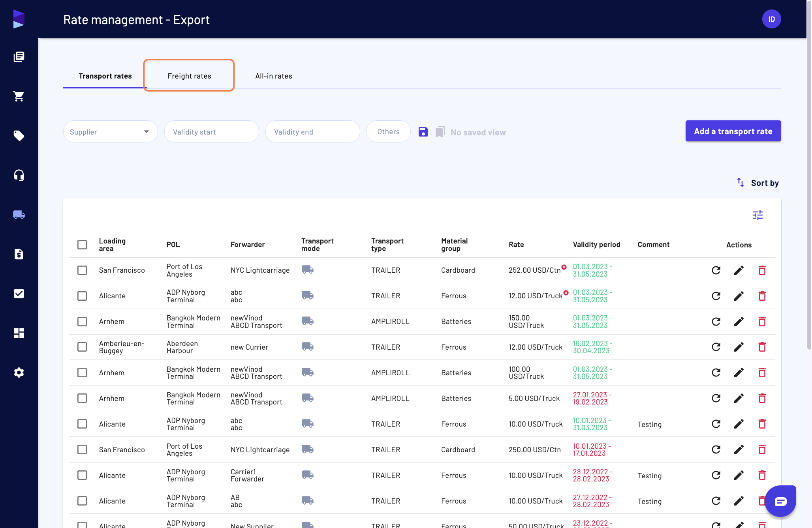This screenshot has width=812, height=528.
Task: Open the price tag sidebar icon
Action: (x=19, y=136)
